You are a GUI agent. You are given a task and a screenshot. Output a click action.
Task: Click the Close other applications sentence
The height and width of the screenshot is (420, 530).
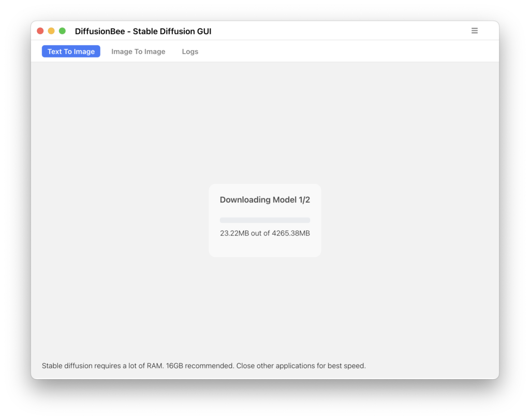click(301, 366)
